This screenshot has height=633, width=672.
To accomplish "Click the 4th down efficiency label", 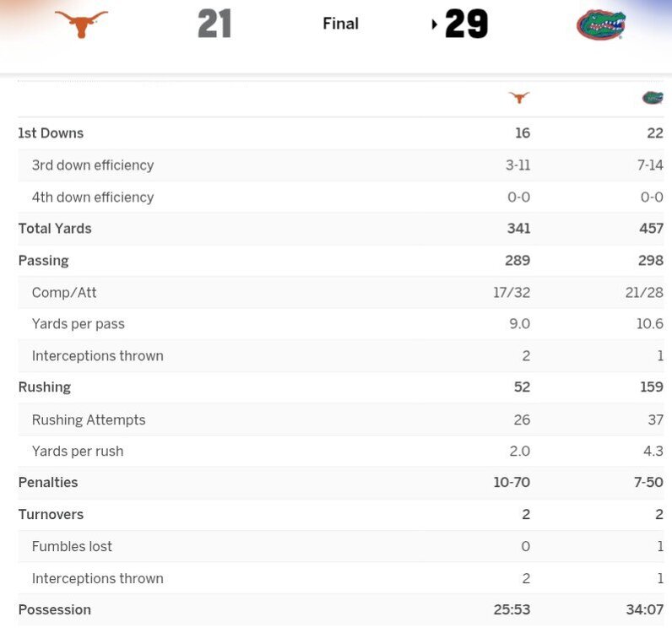I will click(93, 197).
